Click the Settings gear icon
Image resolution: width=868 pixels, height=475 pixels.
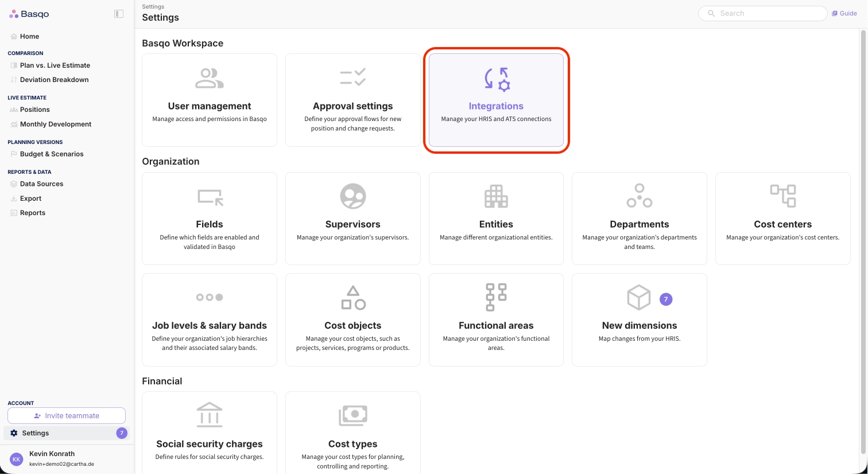tap(14, 433)
